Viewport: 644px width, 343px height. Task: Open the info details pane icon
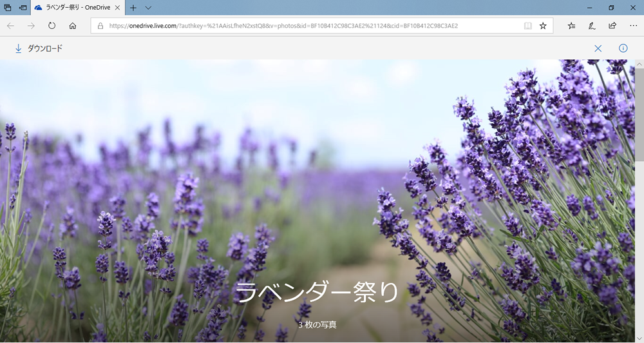pos(623,48)
